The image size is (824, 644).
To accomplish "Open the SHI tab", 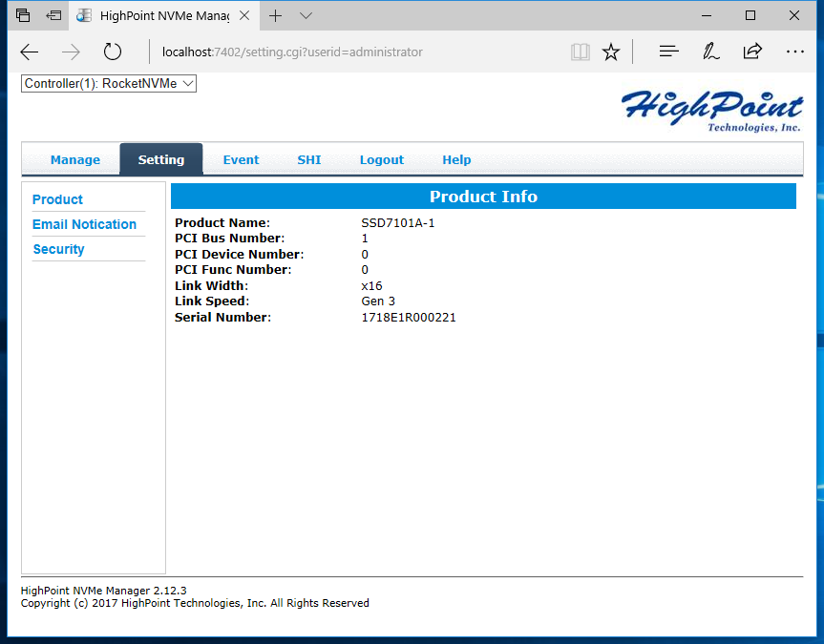I will (309, 159).
